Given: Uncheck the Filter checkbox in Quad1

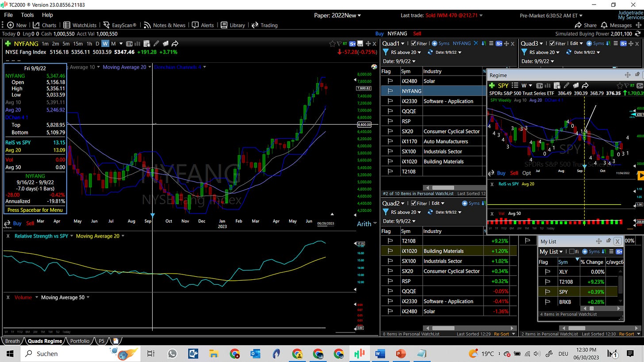Looking at the screenshot, I should tap(413, 43).
